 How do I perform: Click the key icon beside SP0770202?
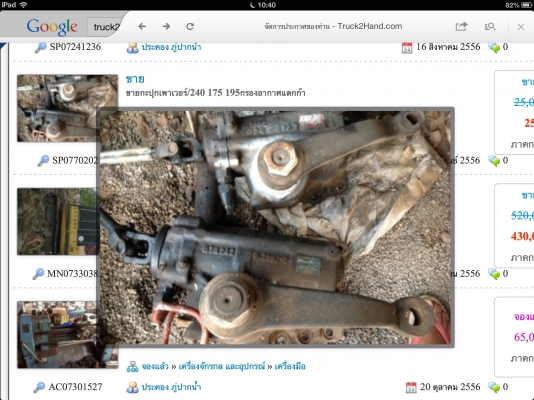43,160
